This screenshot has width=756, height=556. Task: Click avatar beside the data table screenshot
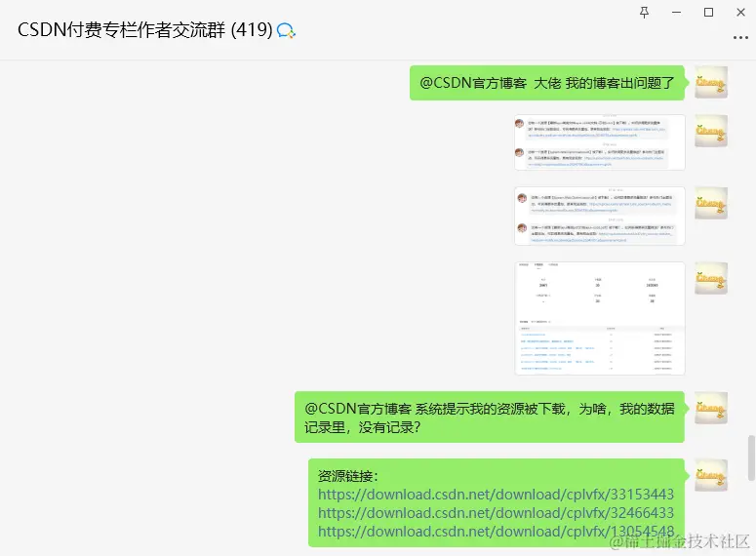tap(711, 278)
